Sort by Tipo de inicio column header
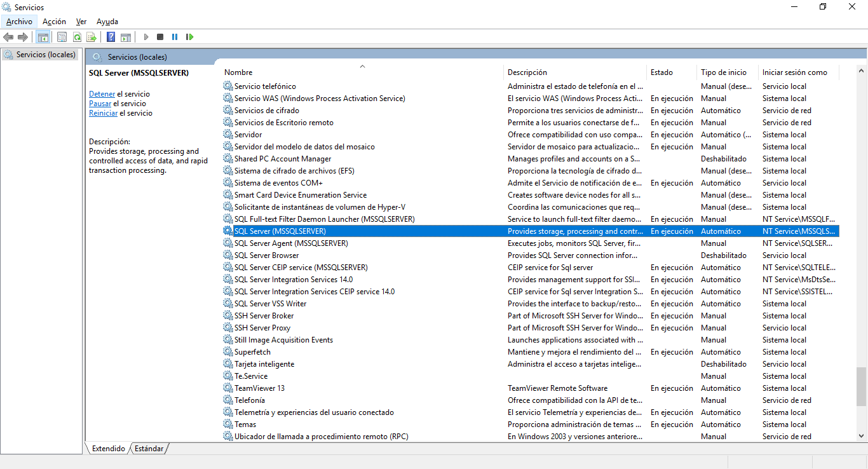The width and height of the screenshot is (868, 469). [728, 72]
